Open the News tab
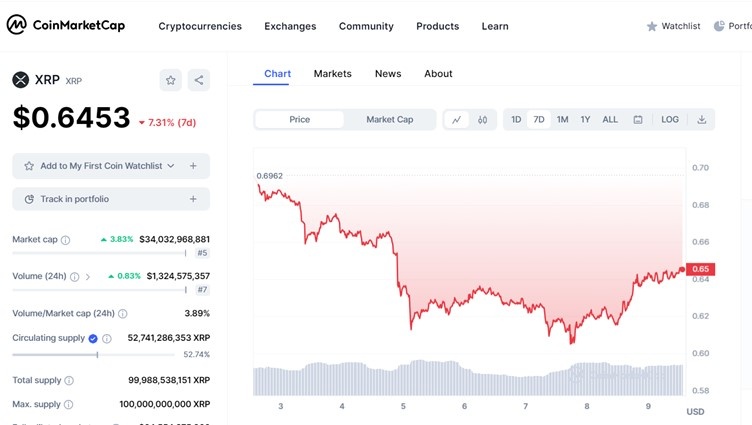The height and width of the screenshot is (425, 752). [x=388, y=74]
